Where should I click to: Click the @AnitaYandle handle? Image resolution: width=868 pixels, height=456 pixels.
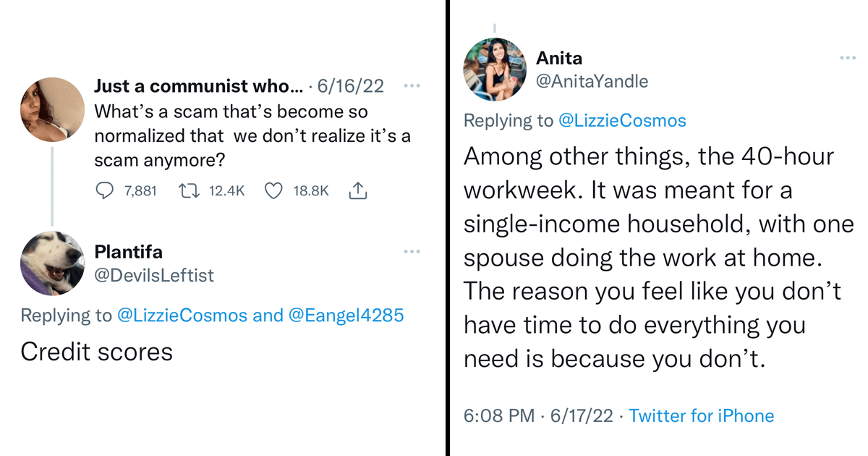pos(592,82)
